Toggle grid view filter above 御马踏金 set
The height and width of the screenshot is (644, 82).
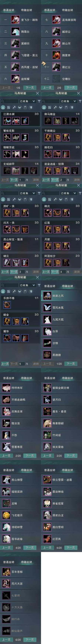pyautogui.click(x=50, y=108)
